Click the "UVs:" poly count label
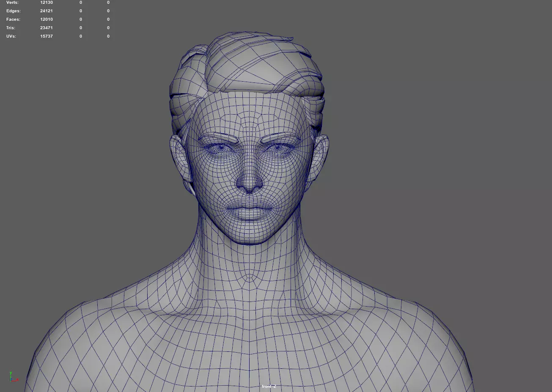Screen dimensions: 552x392 coord(11,36)
